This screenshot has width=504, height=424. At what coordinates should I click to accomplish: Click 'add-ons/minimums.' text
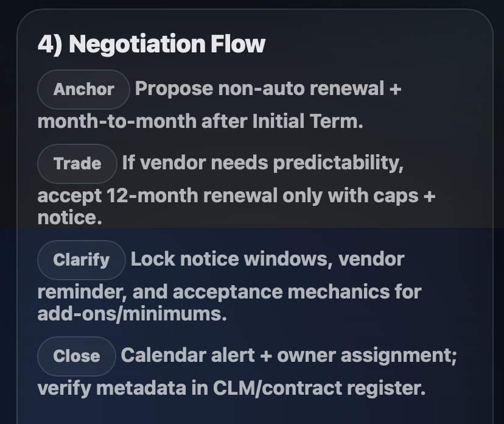(132, 314)
